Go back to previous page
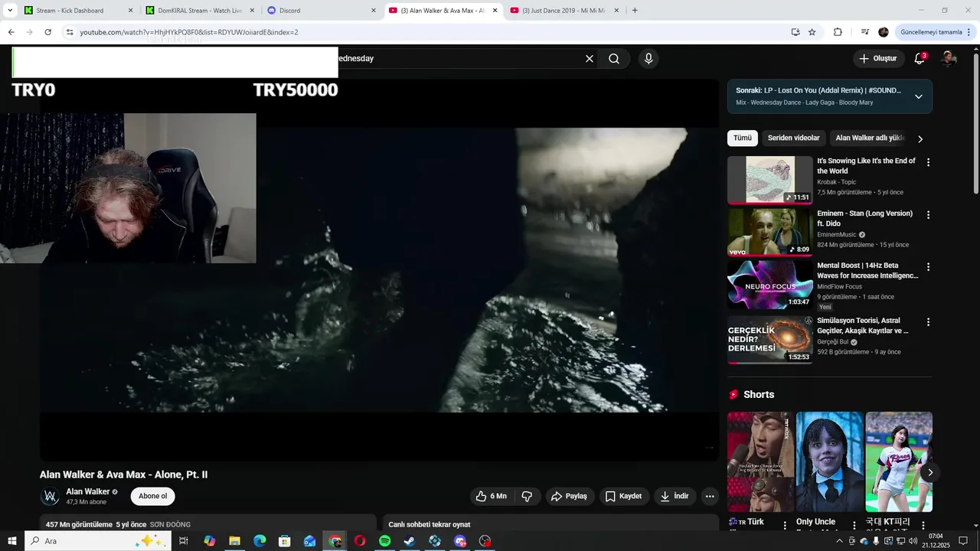Image resolution: width=980 pixels, height=551 pixels. (x=11, y=32)
